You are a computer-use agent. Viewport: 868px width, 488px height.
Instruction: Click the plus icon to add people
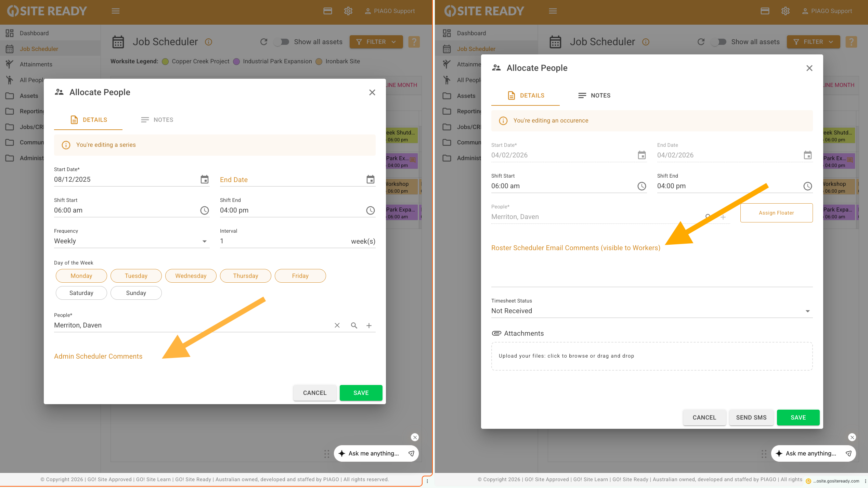tap(369, 325)
